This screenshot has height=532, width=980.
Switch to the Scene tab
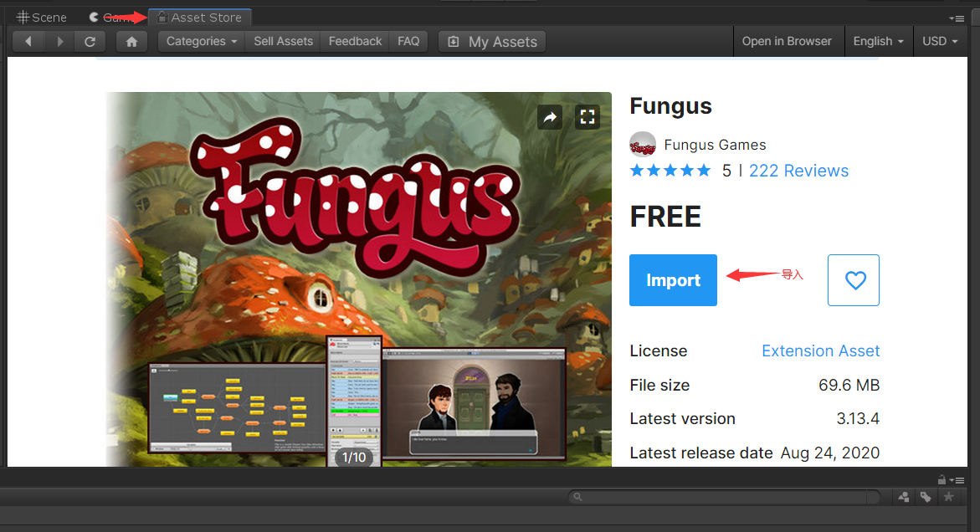click(41, 18)
